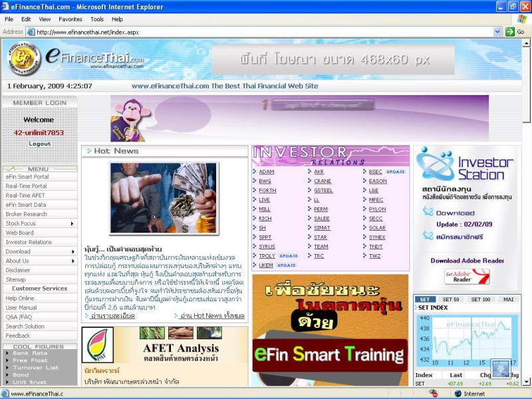Click the Download envelope icon in Investor Station
This screenshot has width=532, height=399.
click(x=428, y=211)
